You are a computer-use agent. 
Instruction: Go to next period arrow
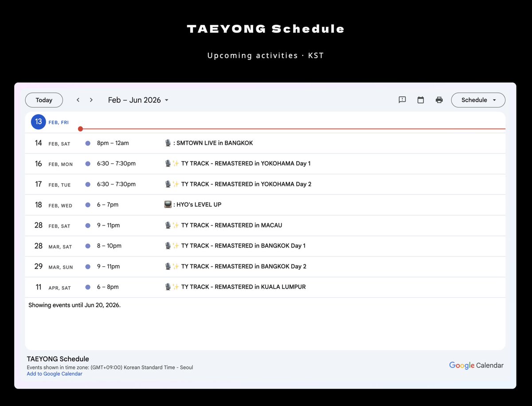coord(91,100)
